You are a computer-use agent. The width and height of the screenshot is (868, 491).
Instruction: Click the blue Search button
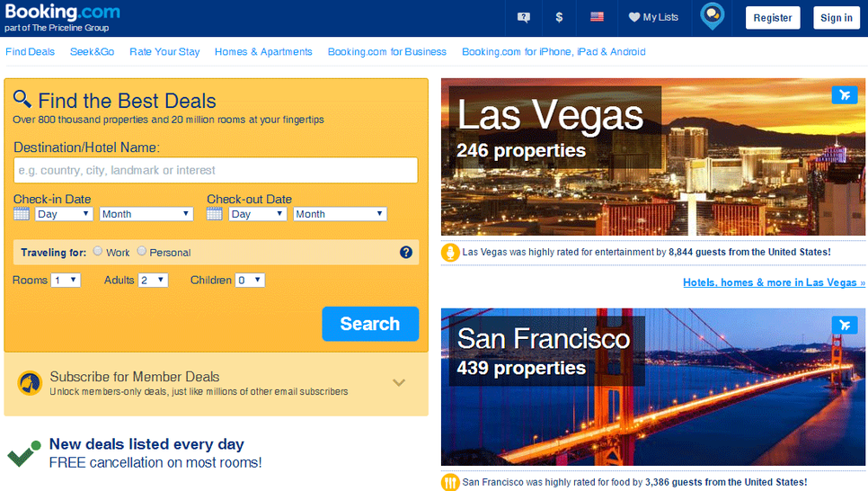click(370, 324)
